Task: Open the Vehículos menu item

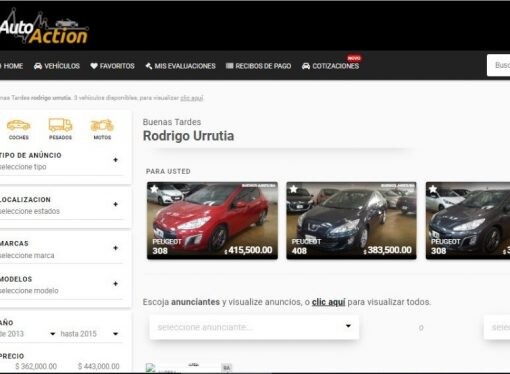Action: (x=57, y=66)
